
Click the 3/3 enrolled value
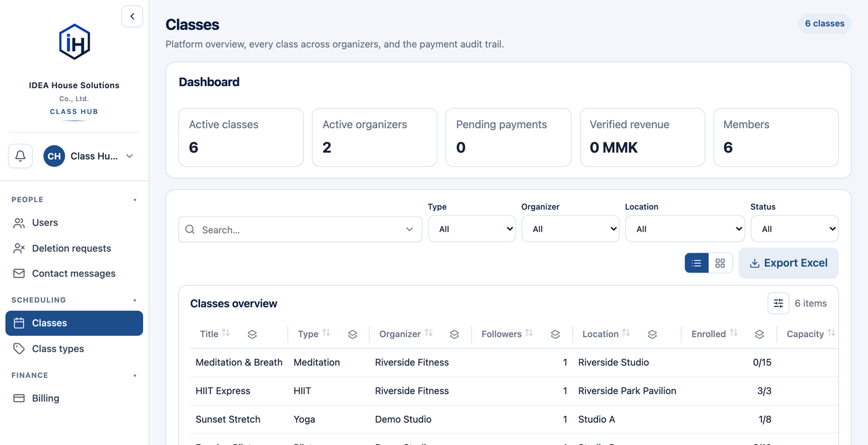point(764,391)
